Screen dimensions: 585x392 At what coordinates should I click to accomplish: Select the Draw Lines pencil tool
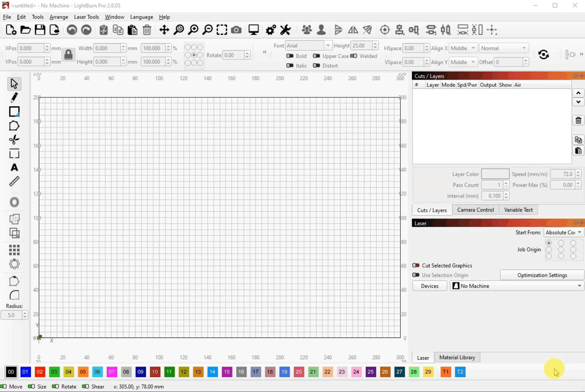tap(14, 98)
